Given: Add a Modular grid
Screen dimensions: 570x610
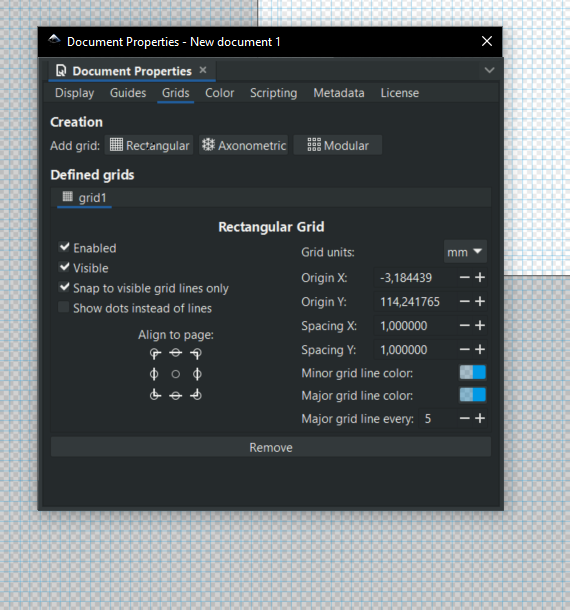Looking at the screenshot, I should pos(337,145).
